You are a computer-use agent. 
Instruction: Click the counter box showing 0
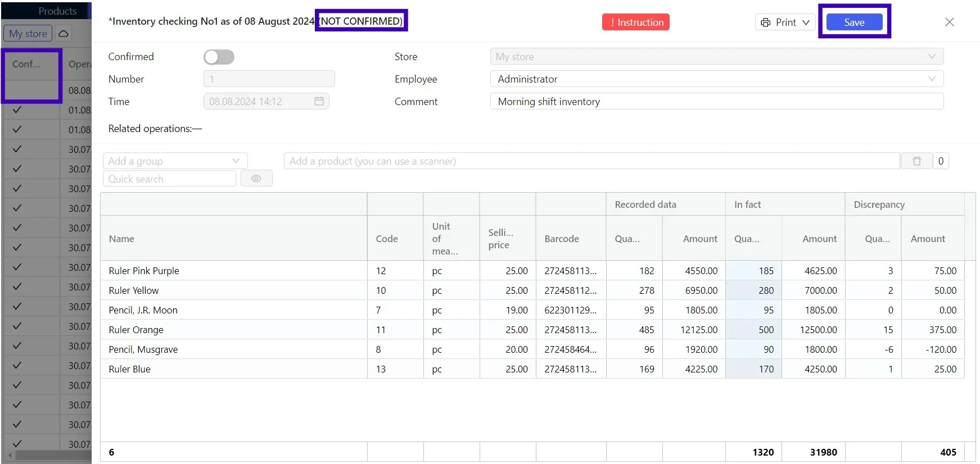[x=941, y=161]
